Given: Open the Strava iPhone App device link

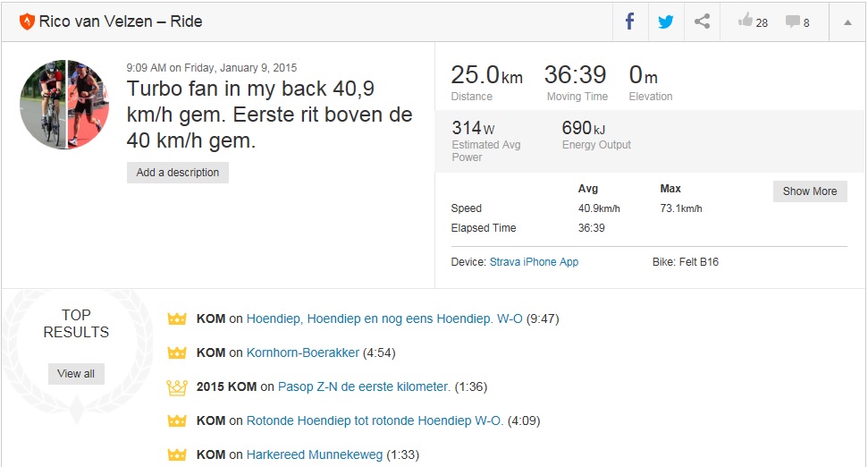Looking at the screenshot, I should pos(534,262).
